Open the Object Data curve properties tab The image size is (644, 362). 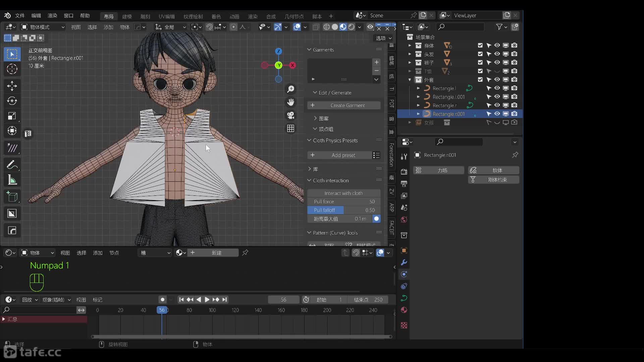pyautogui.click(x=404, y=298)
